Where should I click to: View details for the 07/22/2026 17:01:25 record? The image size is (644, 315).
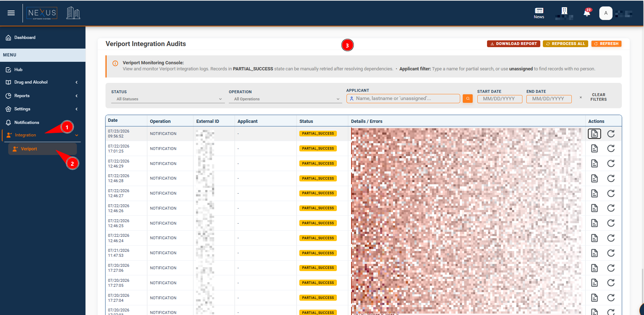[x=594, y=149]
